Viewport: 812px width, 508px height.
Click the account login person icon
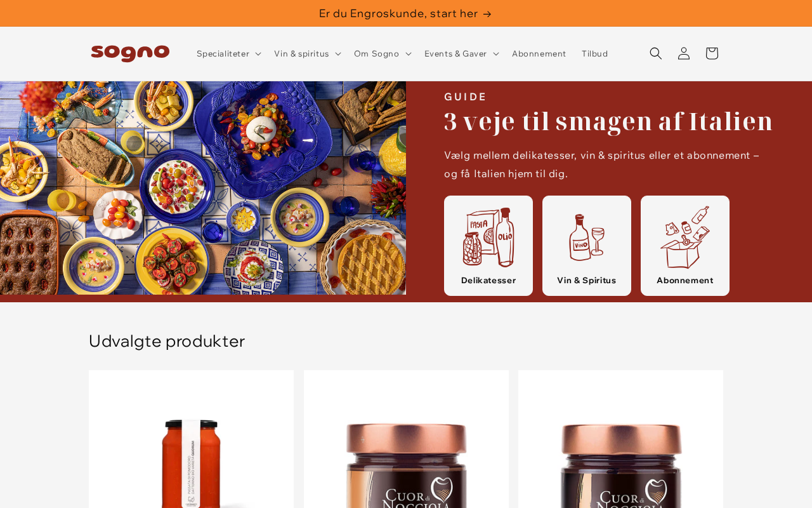click(683, 53)
